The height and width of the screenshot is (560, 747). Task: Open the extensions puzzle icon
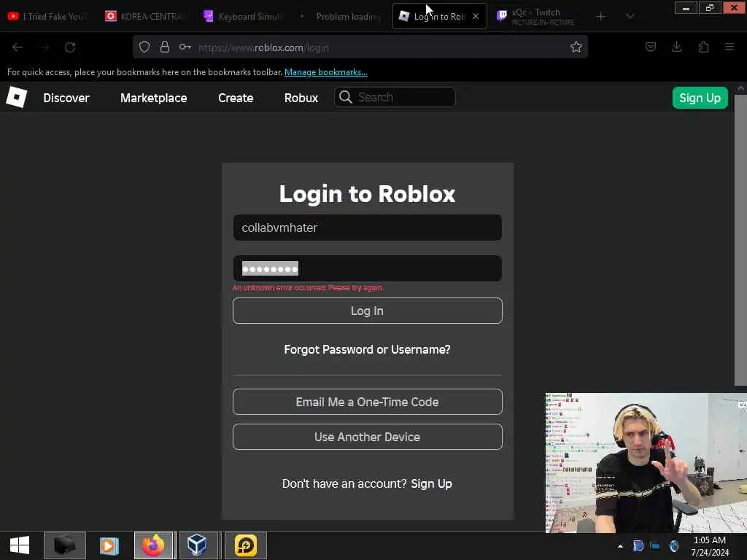[703, 47]
